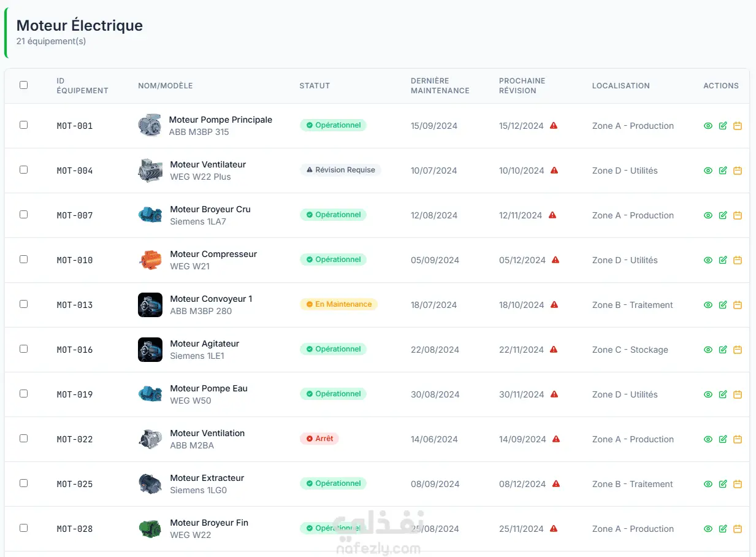The width and height of the screenshot is (756, 557).
Task: Click the Révision Requise status badge
Action: pos(340,170)
